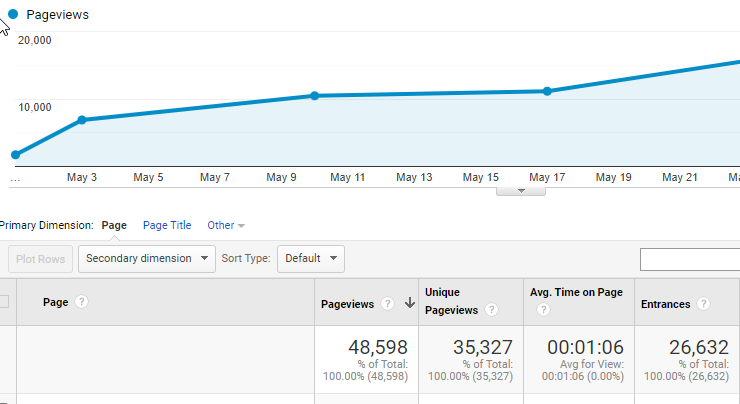
Task: Click the Sort Type label
Action: pyautogui.click(x=246, y=259)
